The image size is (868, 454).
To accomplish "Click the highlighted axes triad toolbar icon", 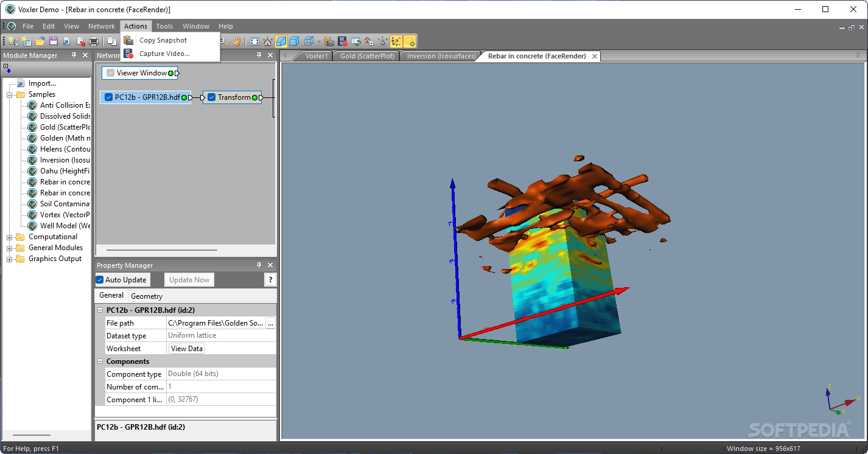I will coord(396,41).
